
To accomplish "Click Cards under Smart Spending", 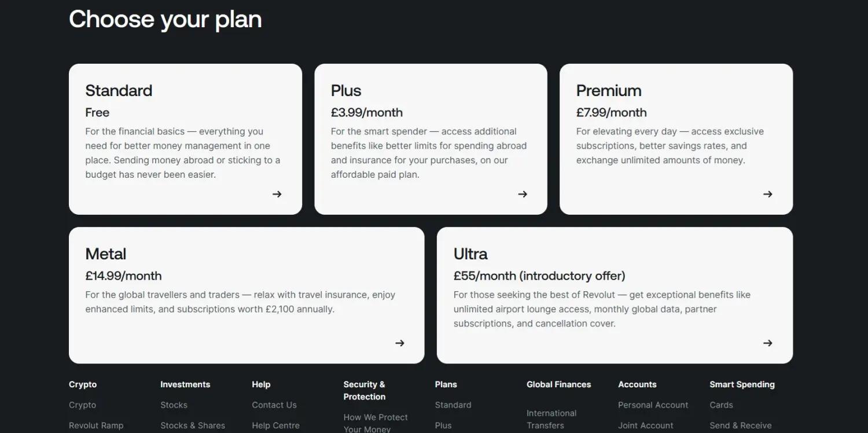I will [x=721, y=405].
